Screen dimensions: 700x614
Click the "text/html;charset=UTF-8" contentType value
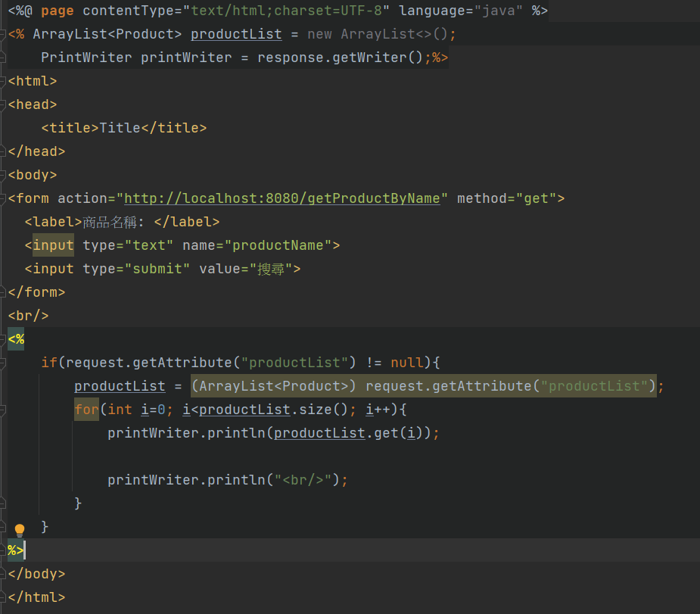[286, 11]
